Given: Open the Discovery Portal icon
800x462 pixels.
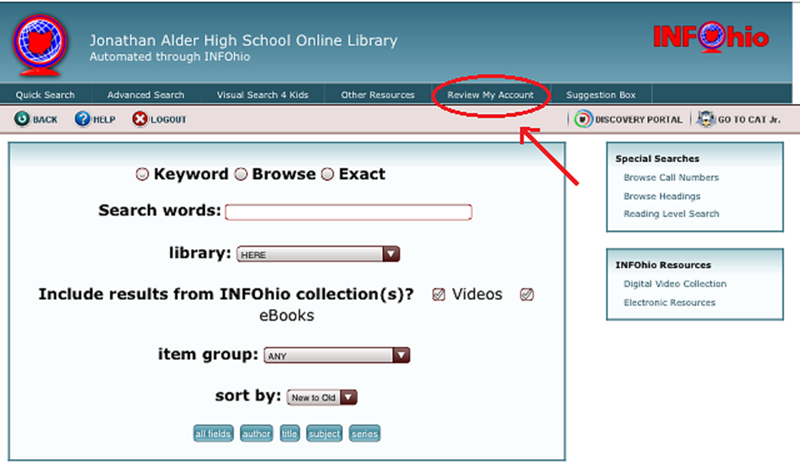Looking at the screenshot, I should [x=583, y=119].
